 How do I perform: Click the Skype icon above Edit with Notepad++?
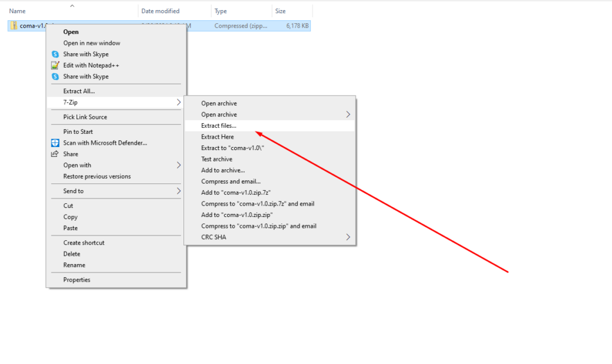click(56, 54)
